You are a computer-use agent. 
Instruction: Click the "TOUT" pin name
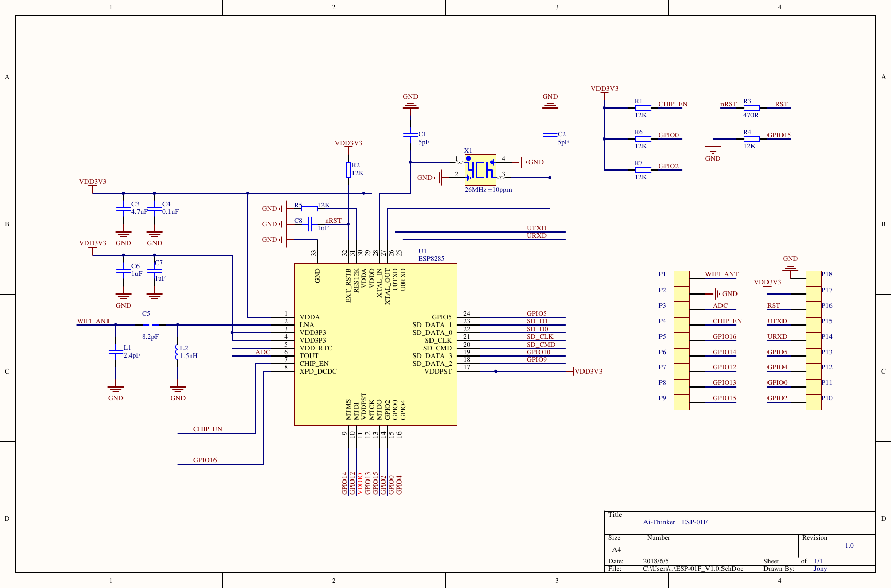coord(309,356)
